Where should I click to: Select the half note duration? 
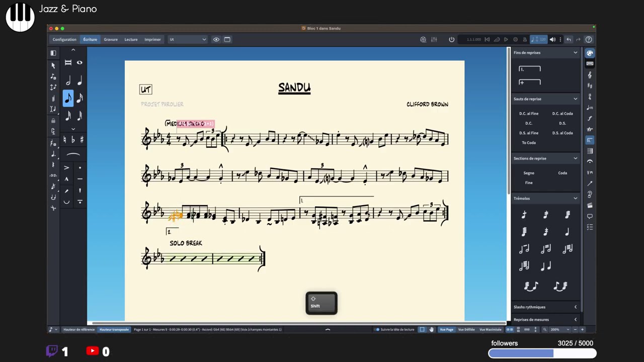click(68, 81)
